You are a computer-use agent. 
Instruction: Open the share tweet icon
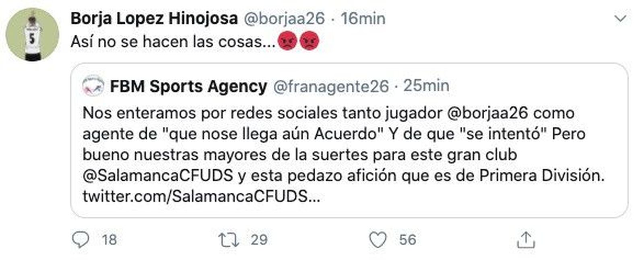pos(526,240)
